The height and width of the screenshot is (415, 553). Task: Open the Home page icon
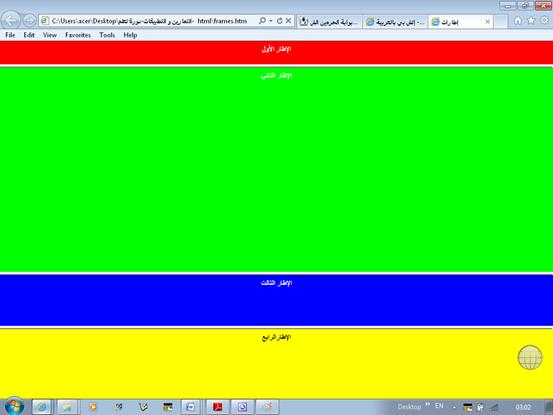pos(518,20)
